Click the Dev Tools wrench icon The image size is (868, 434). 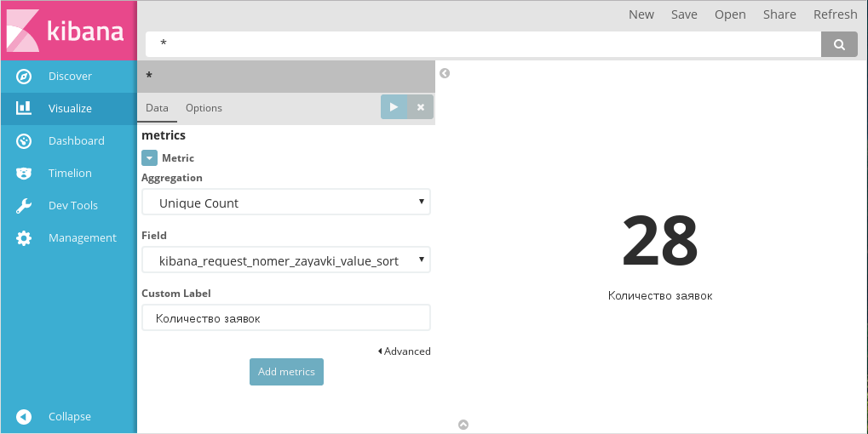[x=24, y=206]
